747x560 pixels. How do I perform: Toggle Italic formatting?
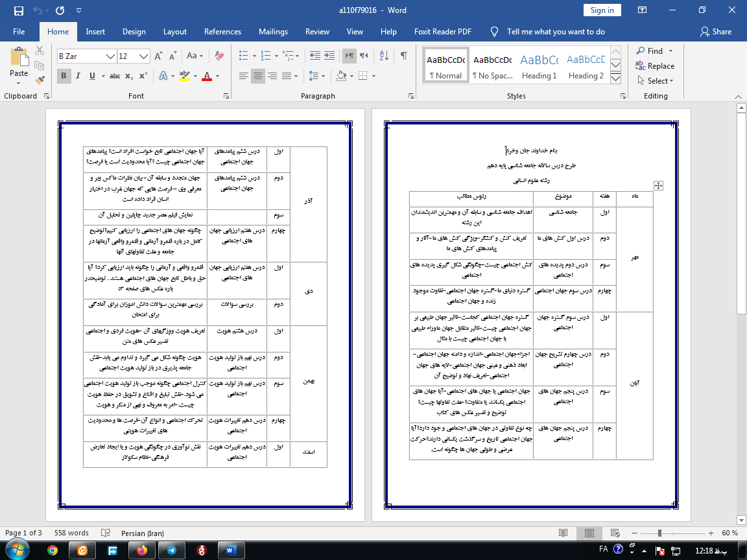pos(78,76)
